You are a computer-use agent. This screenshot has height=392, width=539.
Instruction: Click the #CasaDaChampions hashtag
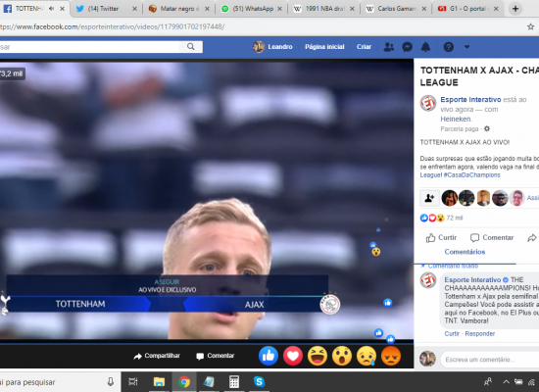(472, 175)
